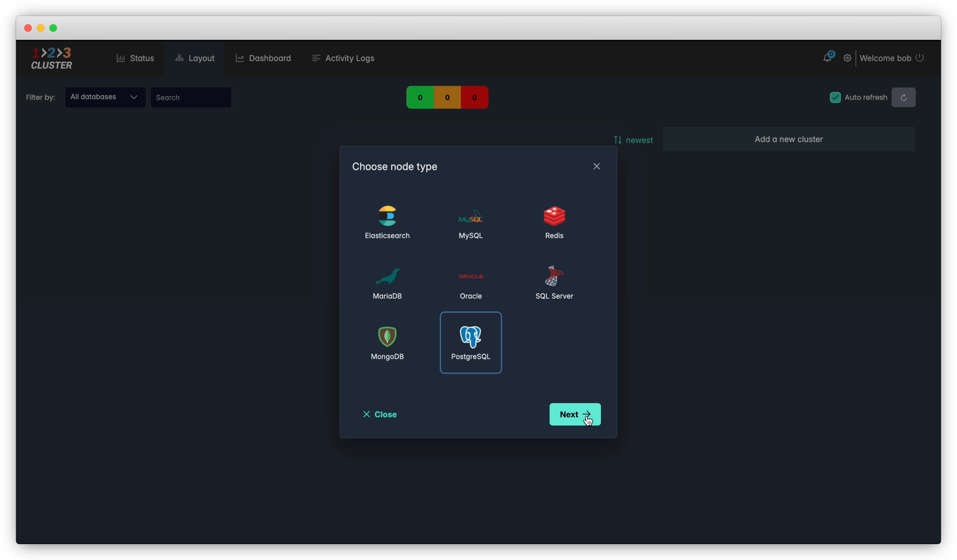The image size is (957, 560).
Task: Open the settings gear icon
Action: 847,58
